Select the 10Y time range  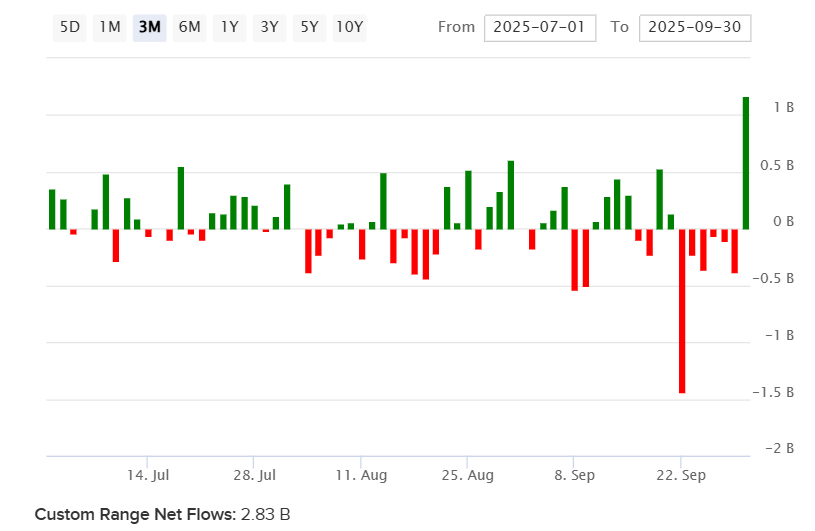[x=349, y=27]
